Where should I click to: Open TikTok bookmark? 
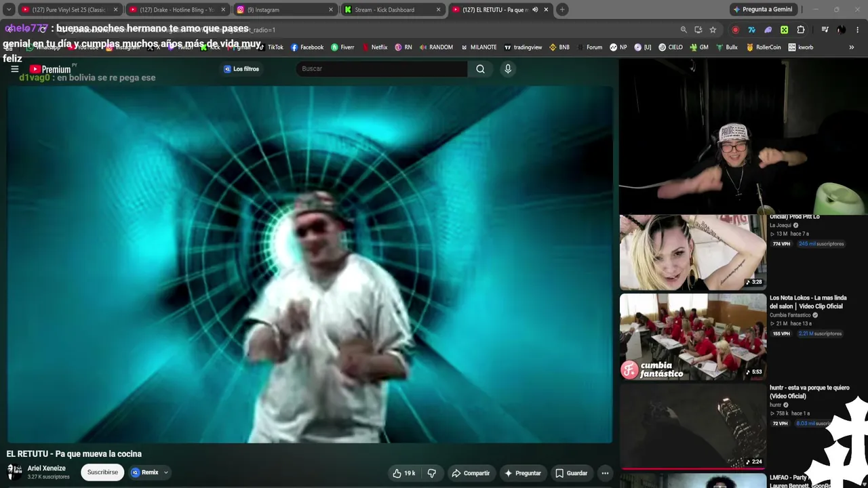271,47
